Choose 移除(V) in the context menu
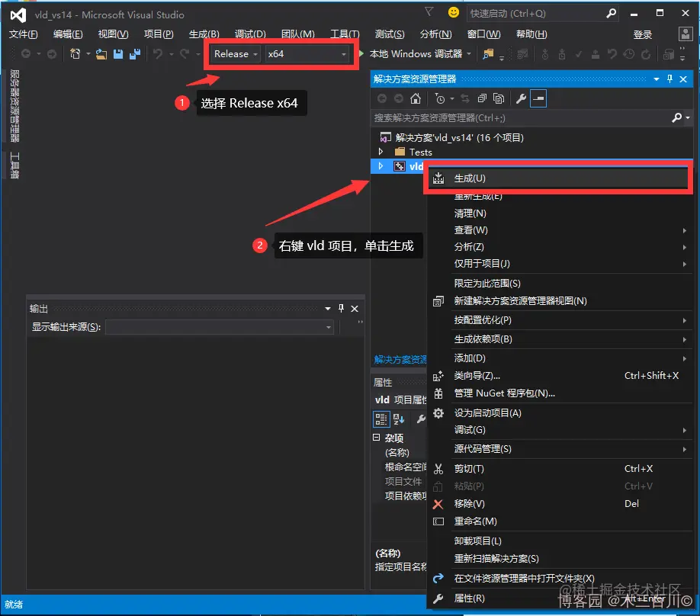 click(558, 503)
